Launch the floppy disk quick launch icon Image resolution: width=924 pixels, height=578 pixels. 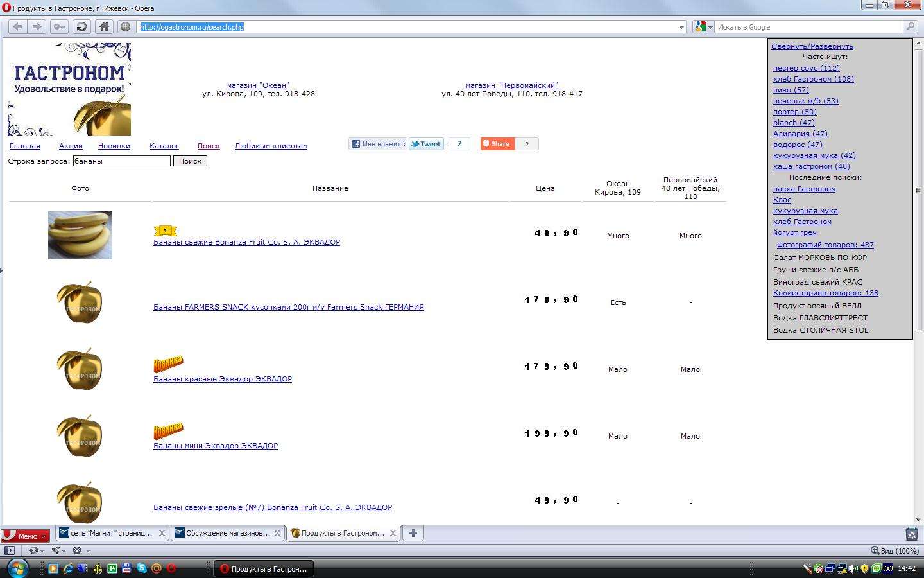tap(126, 568)
